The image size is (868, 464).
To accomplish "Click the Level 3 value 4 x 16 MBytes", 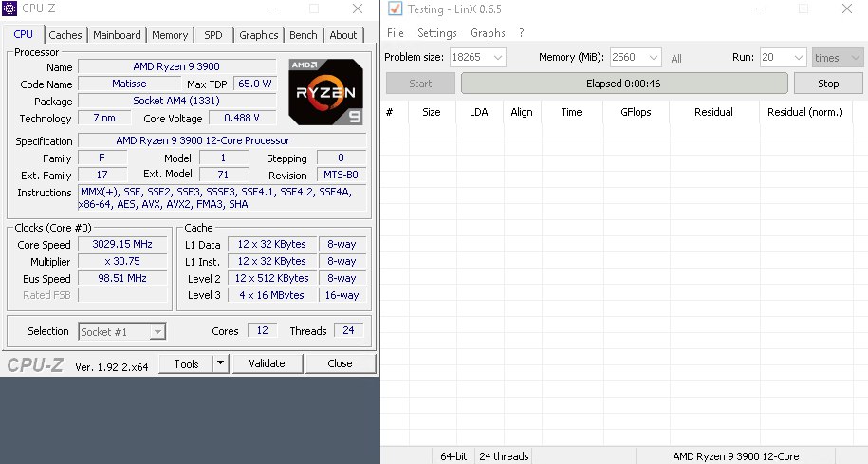I will click(x=272, y=296).
